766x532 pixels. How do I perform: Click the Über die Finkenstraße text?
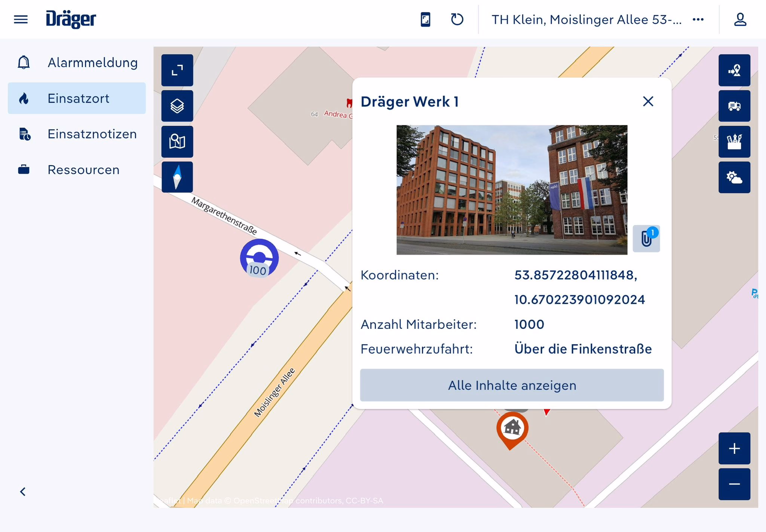(583, 349)
